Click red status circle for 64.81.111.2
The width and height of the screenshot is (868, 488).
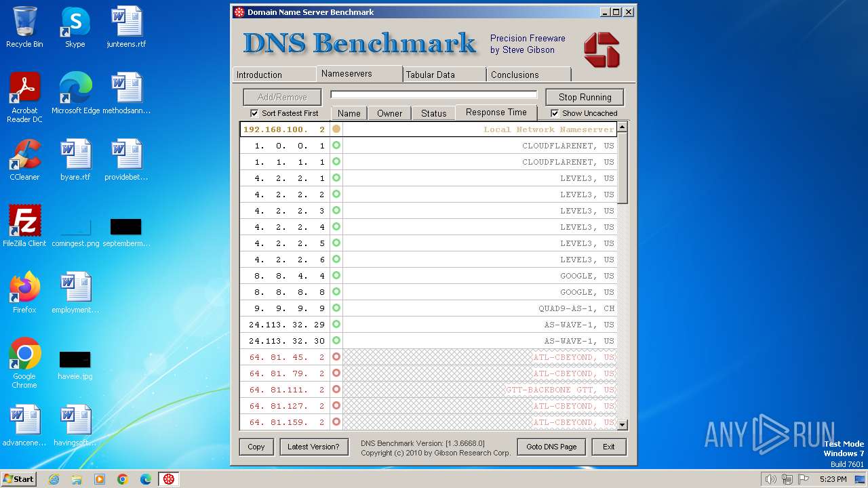tap(336, 389)
